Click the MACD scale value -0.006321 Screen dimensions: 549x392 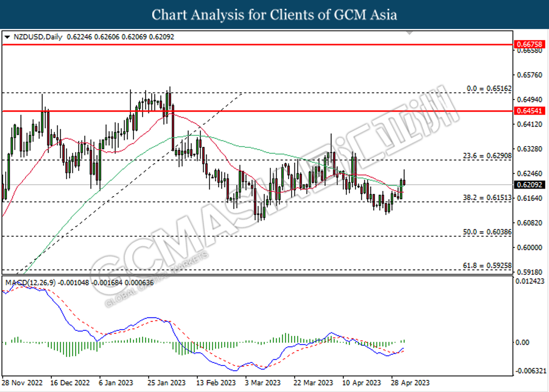pos(531,371)
